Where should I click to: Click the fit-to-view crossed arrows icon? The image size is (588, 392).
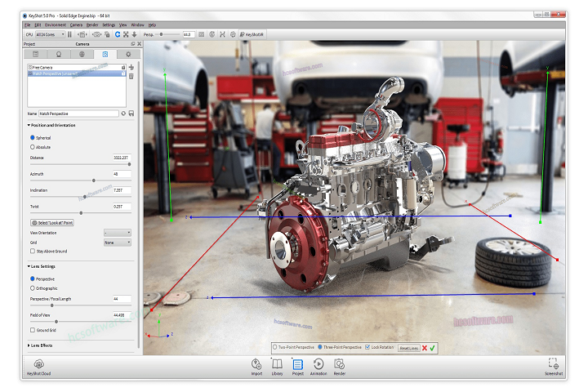[x=126, y=34]
